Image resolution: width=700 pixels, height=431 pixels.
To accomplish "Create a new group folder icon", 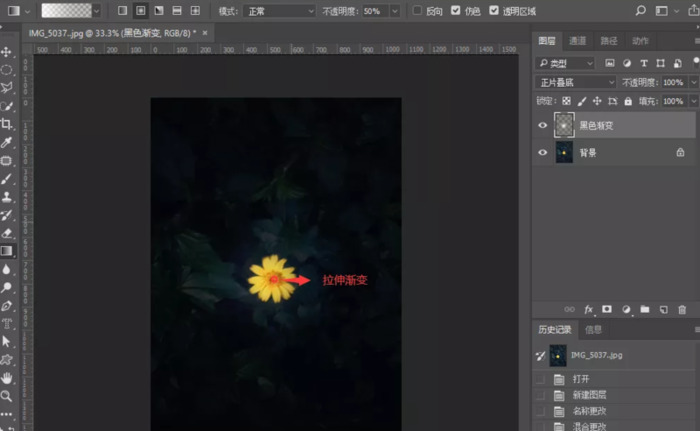I will [x=645, y=309].
